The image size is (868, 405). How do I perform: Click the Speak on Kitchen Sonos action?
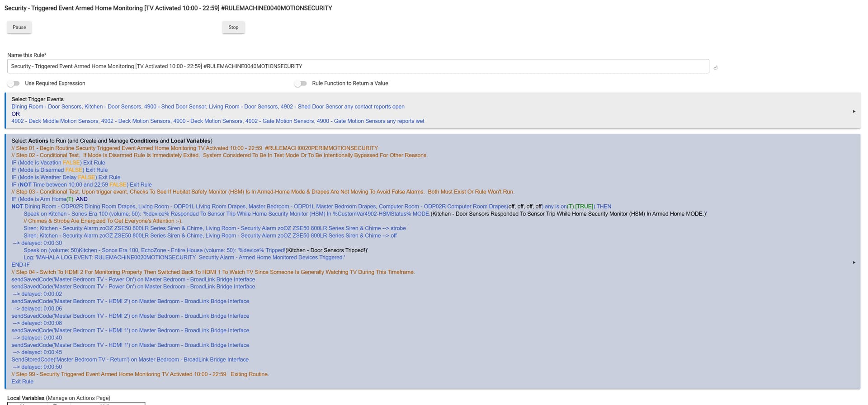[x=226, y=214]
